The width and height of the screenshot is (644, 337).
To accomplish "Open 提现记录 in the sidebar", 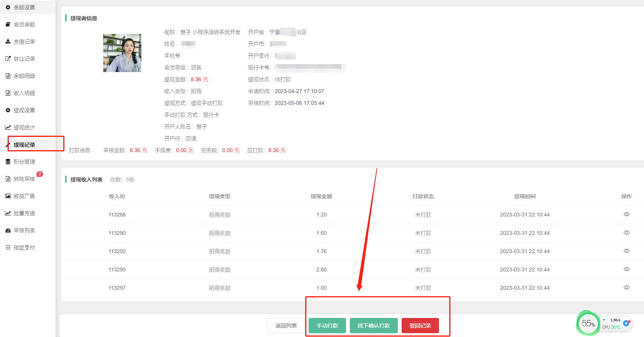I will pyautogui.click(x=24, y=145).
